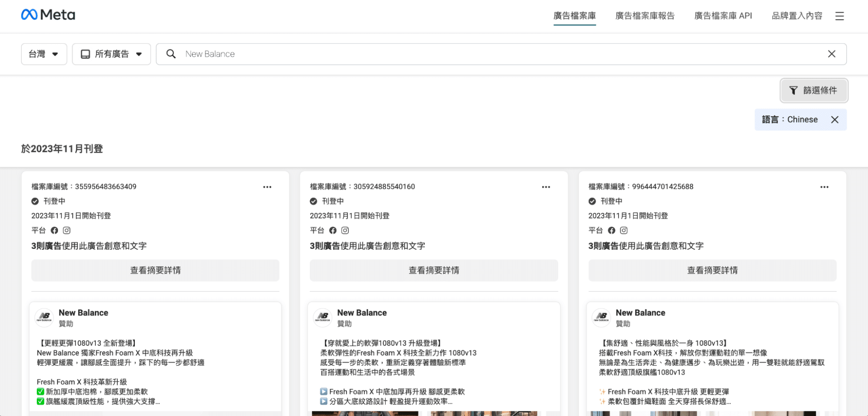
Task: Click 語言:Chinese filter label
Action: (x=790, y=120)
